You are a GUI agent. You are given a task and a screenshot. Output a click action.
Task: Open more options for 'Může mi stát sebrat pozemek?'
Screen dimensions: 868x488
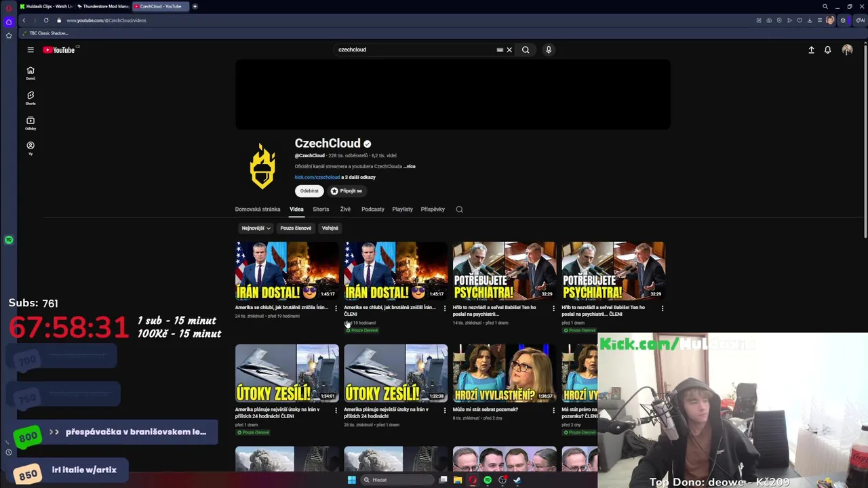pyautogui.click(x=553, y=410)
